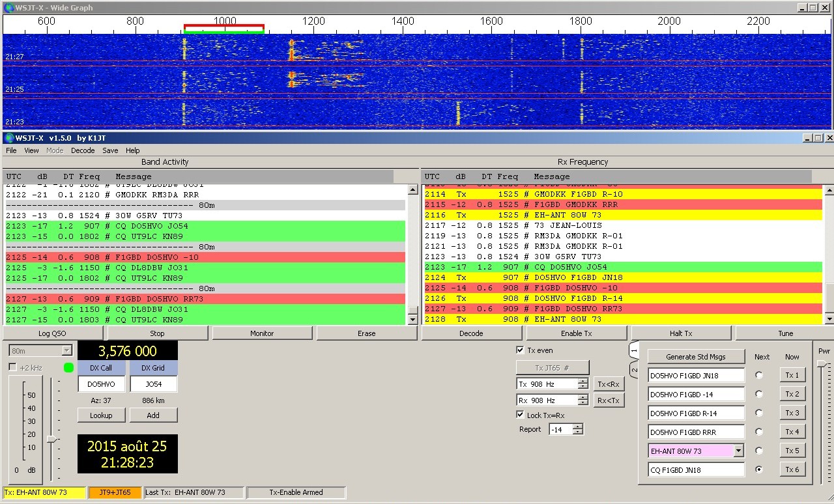Open the File menu
834x504 pixels.
[11, 150]
